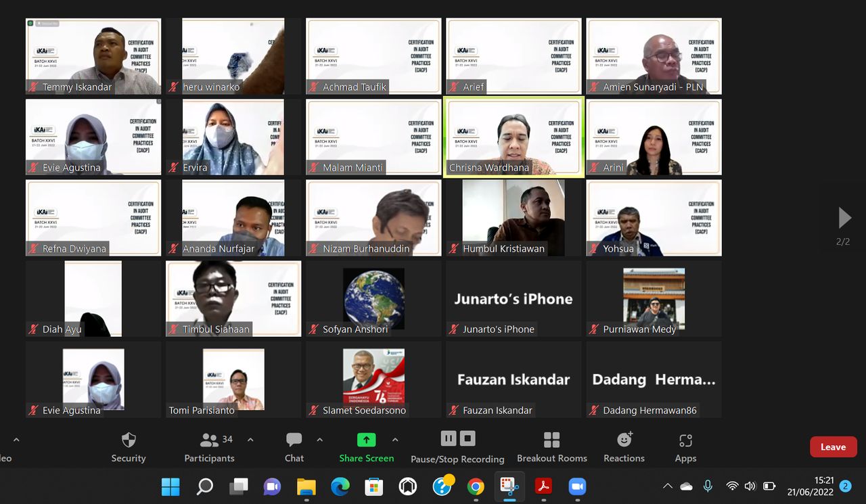This screenshot has height=504, width=866.
Task: Open the Security shield options
Action: pos(129,448)
